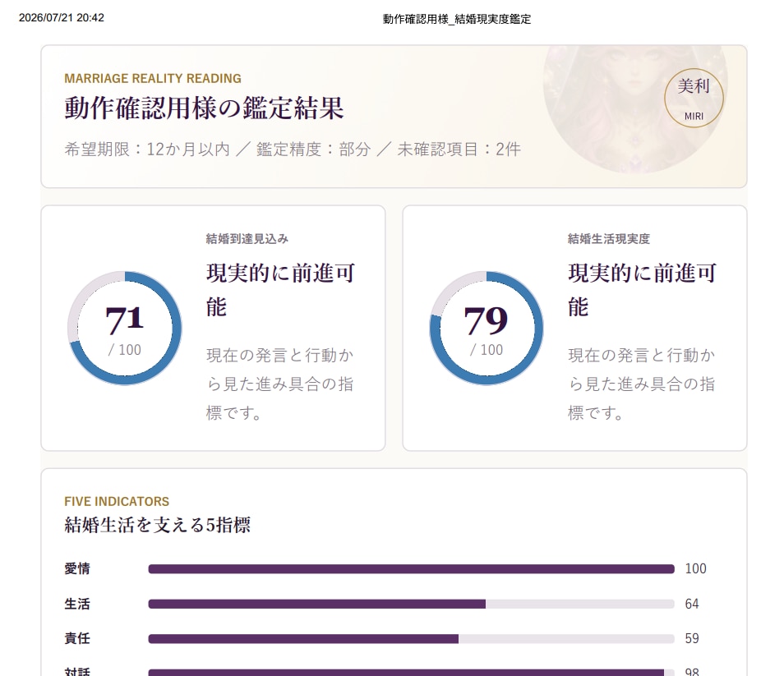This screenshot has width=784, height=676.
Task: Select the heading 動作確認用様の鑑定結果
Action: [x=204, y=108]
